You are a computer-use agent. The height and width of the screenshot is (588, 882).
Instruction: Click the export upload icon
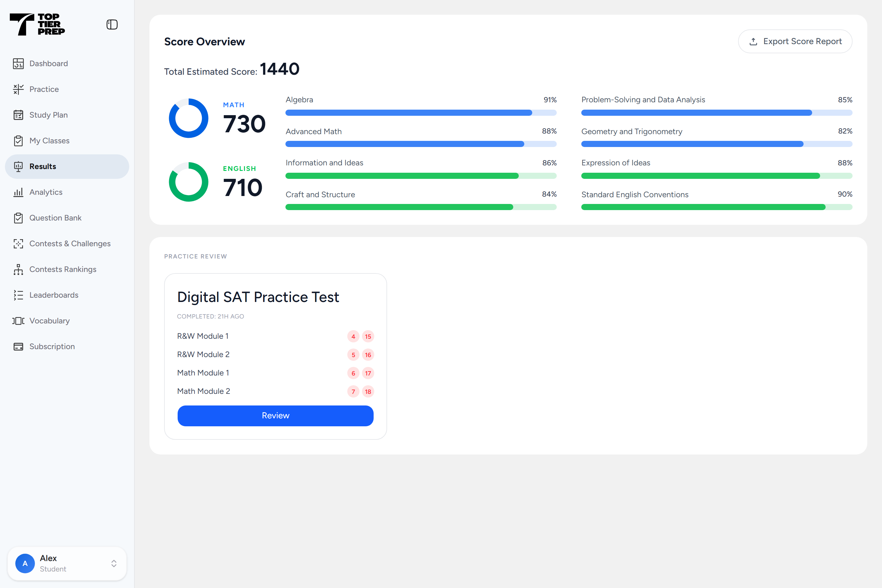point(753,42)
